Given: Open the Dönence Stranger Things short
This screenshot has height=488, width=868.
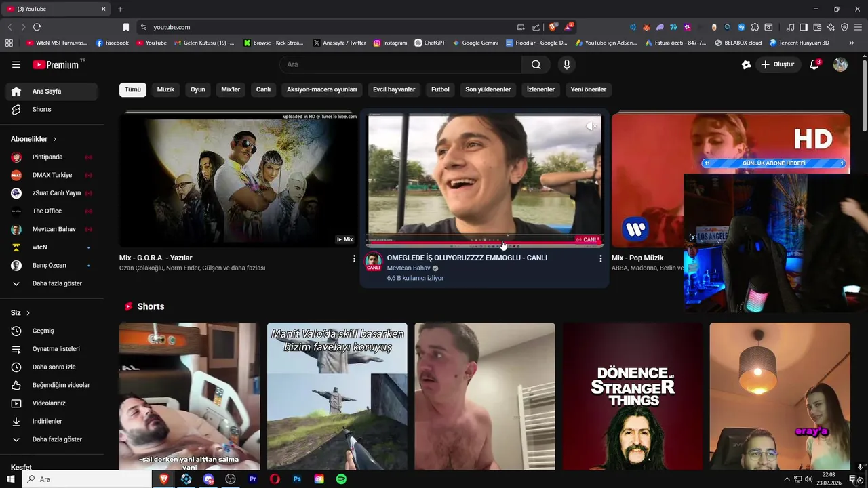Looking at the screenshot, I should (633, 396).
